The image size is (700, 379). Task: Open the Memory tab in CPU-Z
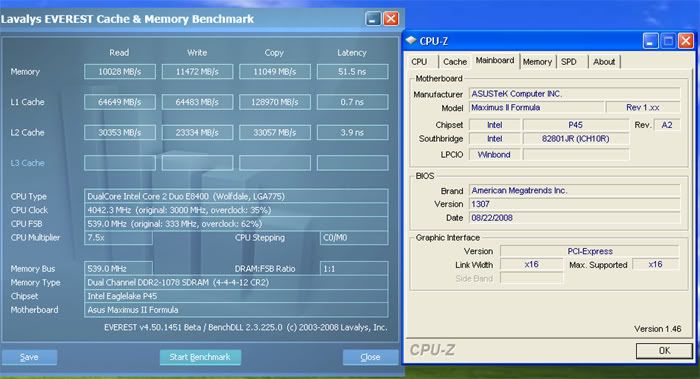pyautogui.click(x=537, y=62)
